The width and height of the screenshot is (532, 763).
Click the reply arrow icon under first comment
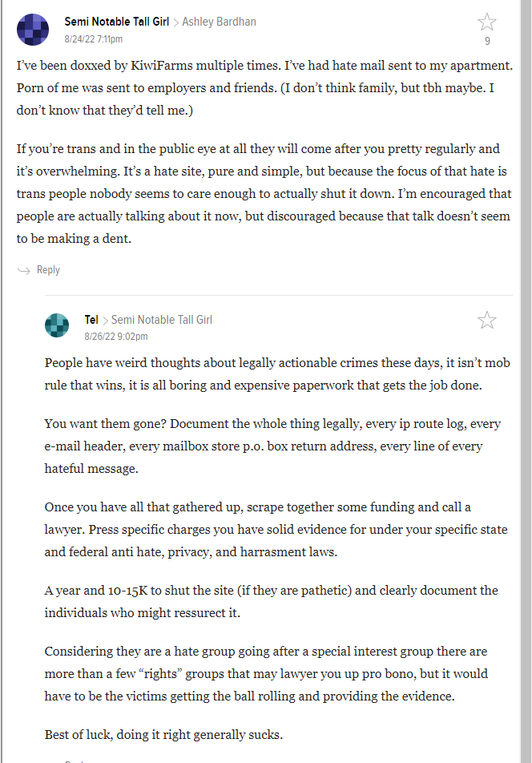(x=24, y=271)
